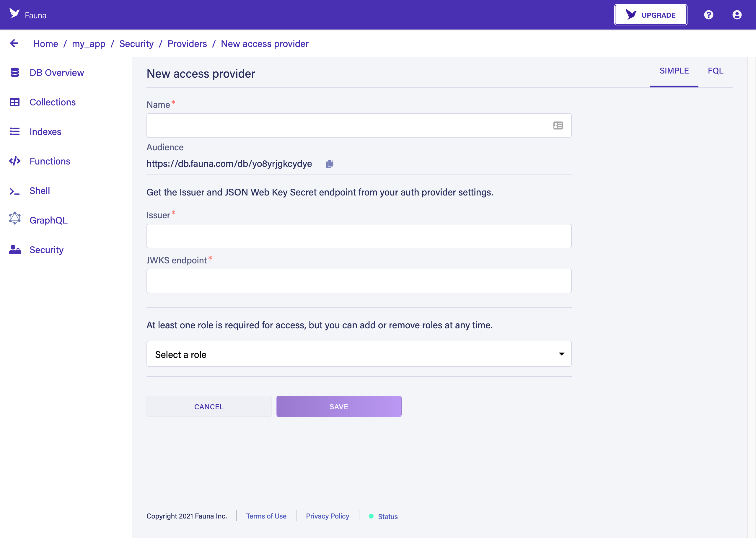Go to Security in the breadcrumb
Viewport: 756px width, 538px height.
(x=136, y=44)
